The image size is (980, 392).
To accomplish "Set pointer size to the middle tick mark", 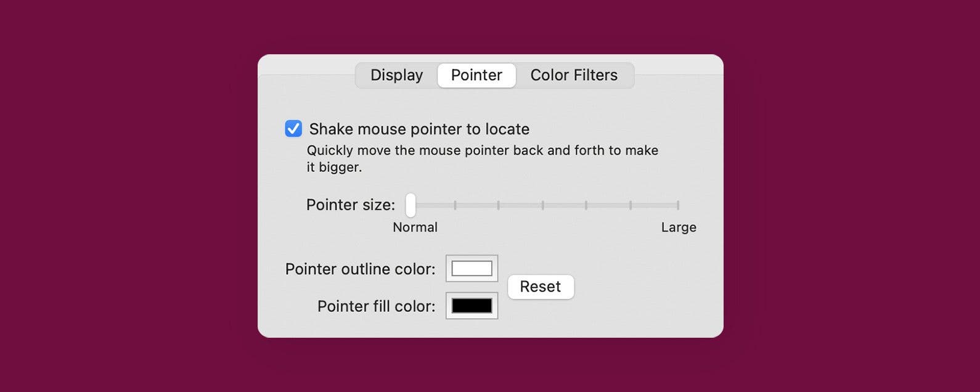I will click(x=542, y=205).
